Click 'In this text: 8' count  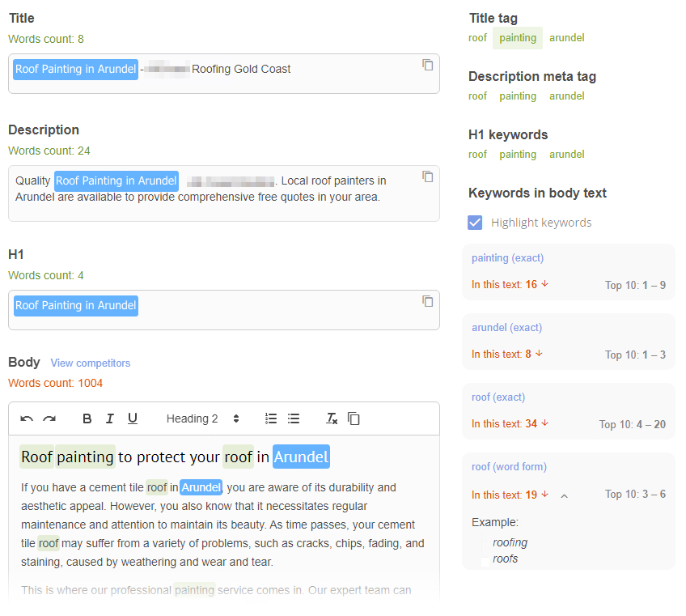[501, 355]
